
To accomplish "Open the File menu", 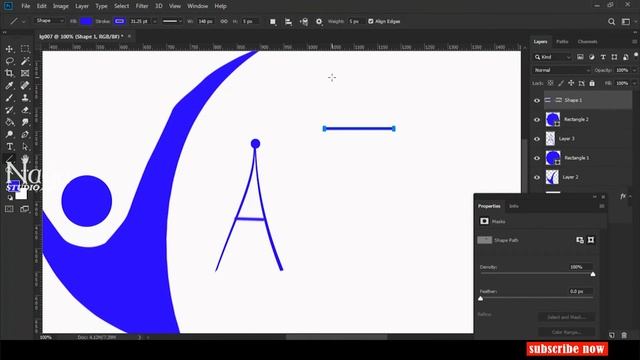I will (26, 6).
